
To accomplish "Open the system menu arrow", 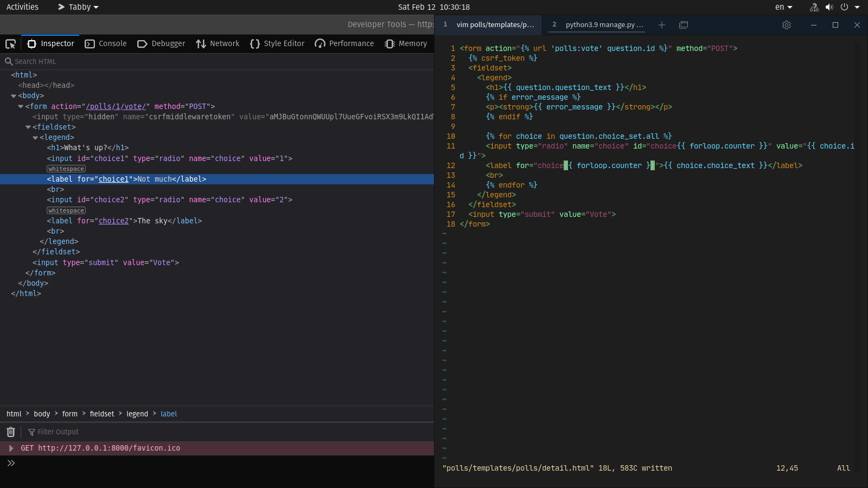I will (857, 7).
